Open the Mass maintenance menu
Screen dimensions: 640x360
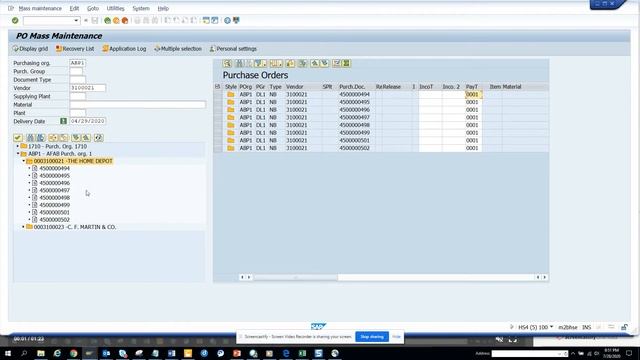(x=40, y=8)
